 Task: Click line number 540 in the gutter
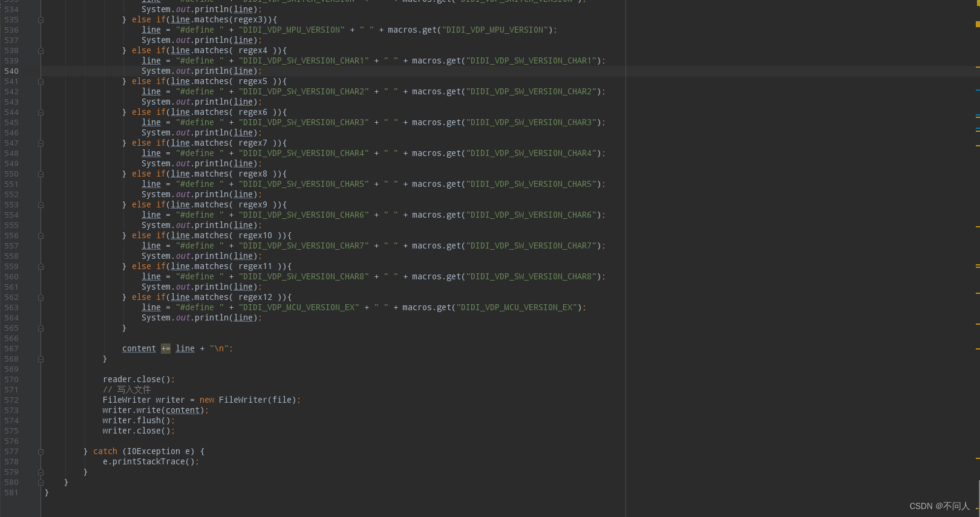point(11,71)
